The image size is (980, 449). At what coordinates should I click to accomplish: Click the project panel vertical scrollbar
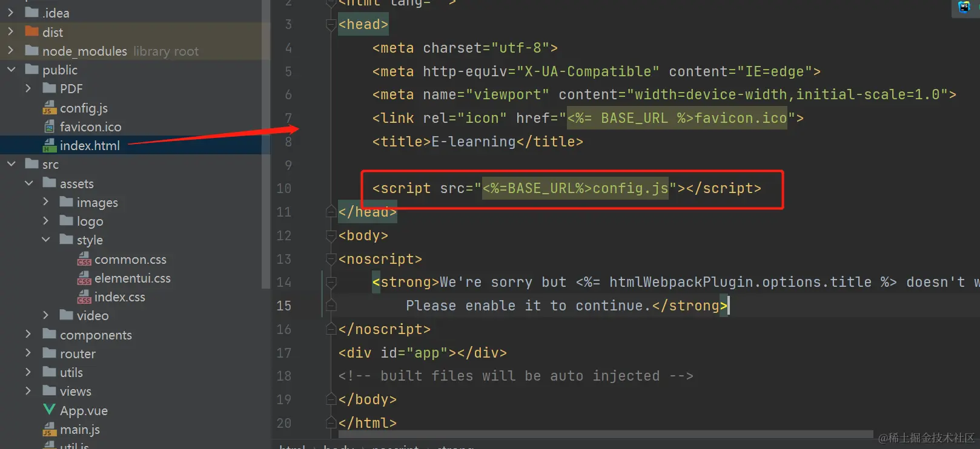click(x=265, y=145)
